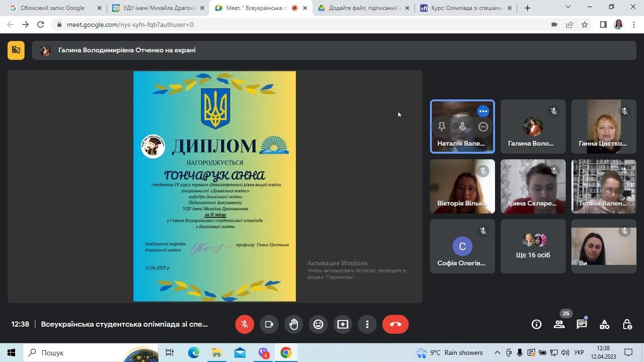Open Task View on taskbar
This screenshot has width=644, height=362.
click(170, 353)
